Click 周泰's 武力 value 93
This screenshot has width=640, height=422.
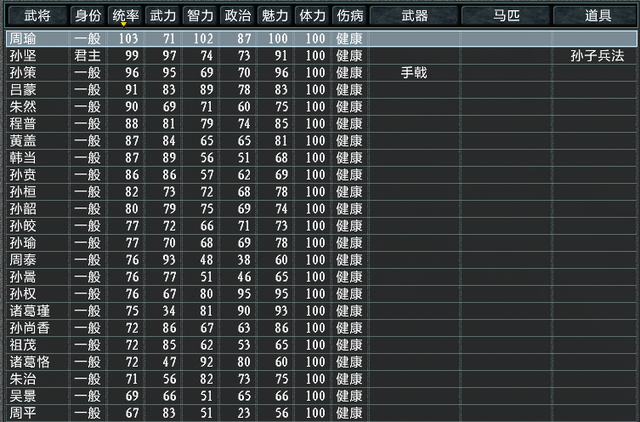pyautogui.click(x=169, y=260)
